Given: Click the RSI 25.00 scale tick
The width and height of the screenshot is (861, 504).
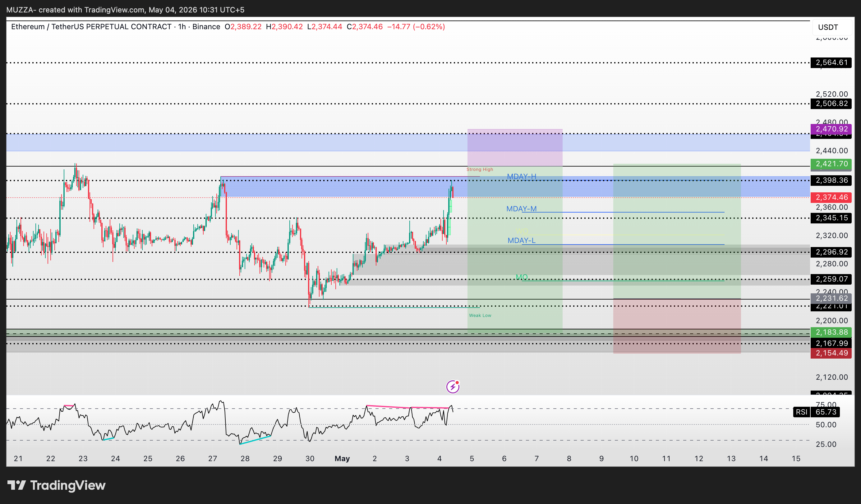Looking at the screenshot, I should [826, 444].
